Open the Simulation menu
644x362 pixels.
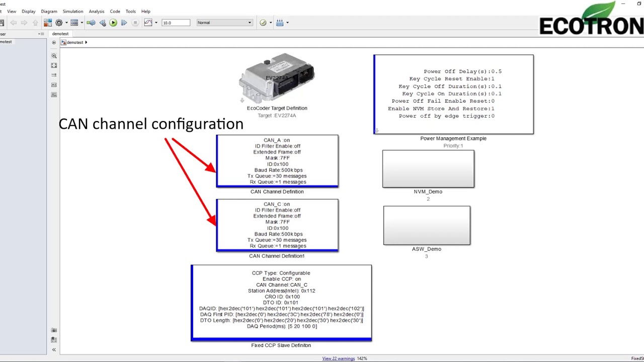coord(73,11)
